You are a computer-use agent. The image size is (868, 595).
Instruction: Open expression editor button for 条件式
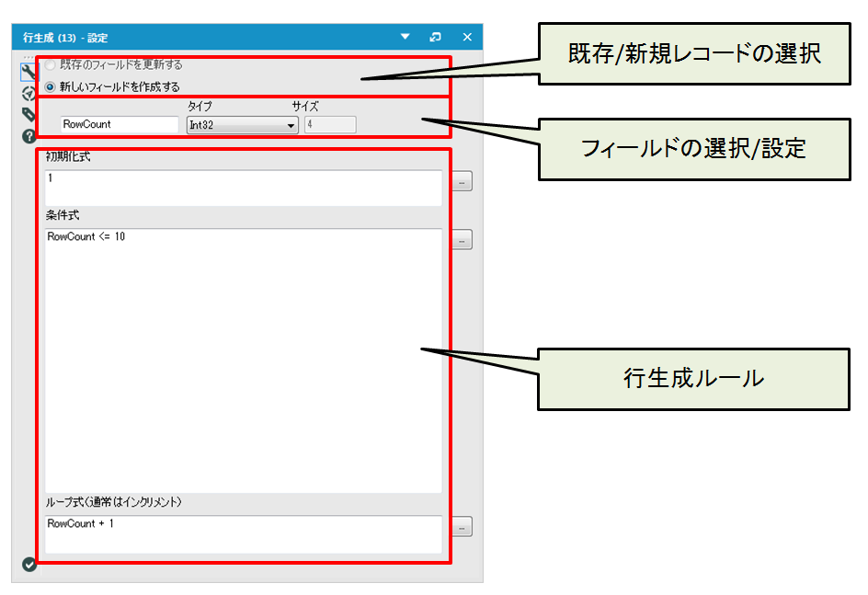click(x=462, y=240)
